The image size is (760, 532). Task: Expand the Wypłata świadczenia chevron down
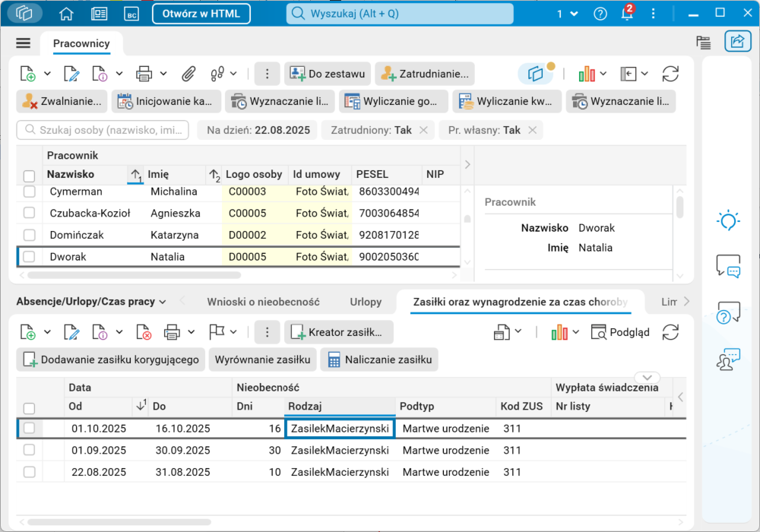pos(647,377)
